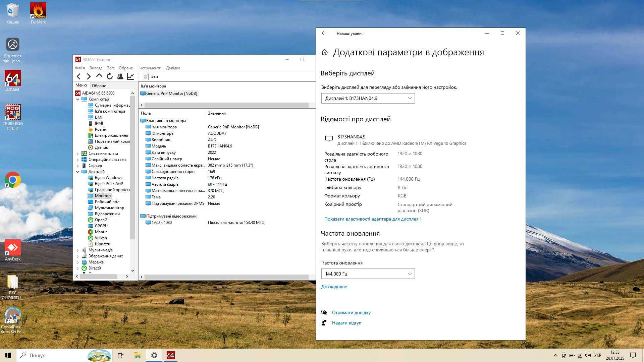Click the Звіт report button in AIDA64

(151, 76)
